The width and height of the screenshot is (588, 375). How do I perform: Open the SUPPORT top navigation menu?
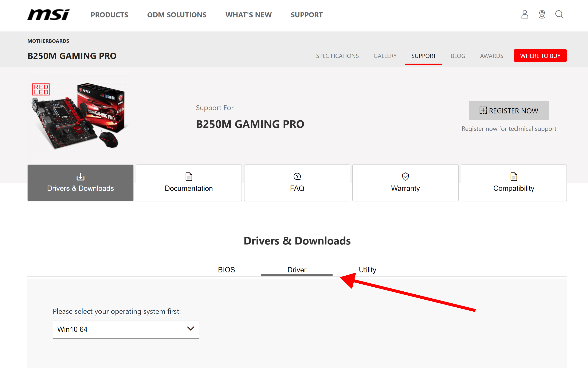click(306, 15)
